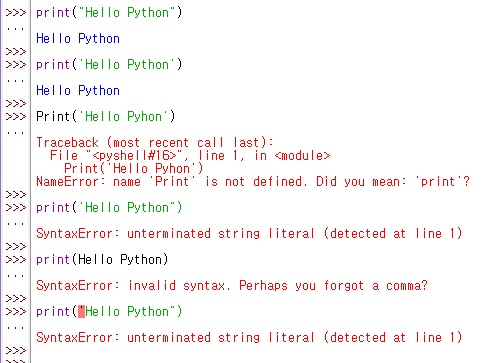This screenshot has height=363, width=489.
Task: Click the purple print keyword before (Hello Python)
Action: pyautogui.click(x=53, y=259)
